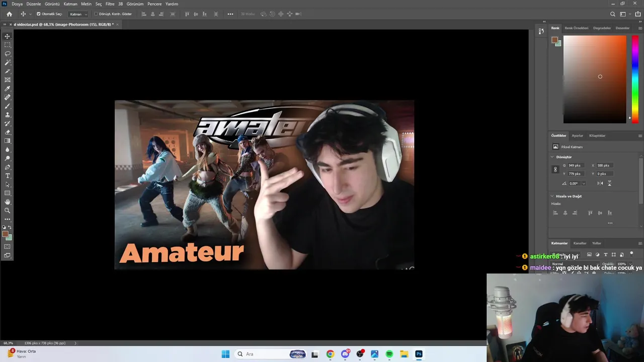Flip vertical in the Dönüştür section

609,183
